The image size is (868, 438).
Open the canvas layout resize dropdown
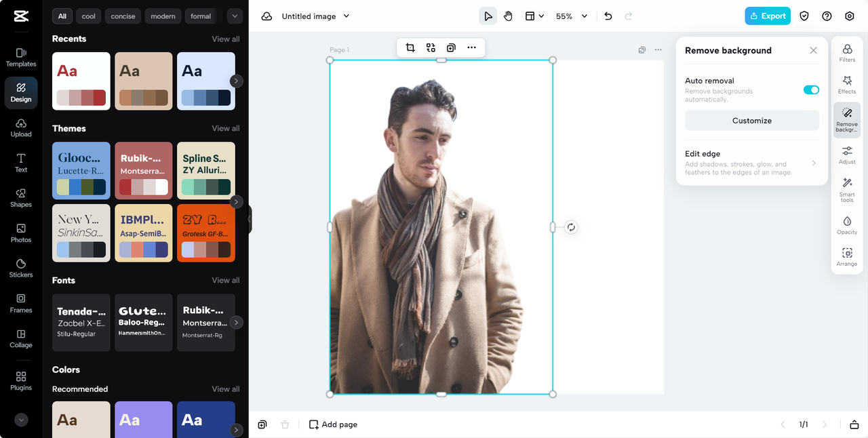534,16
